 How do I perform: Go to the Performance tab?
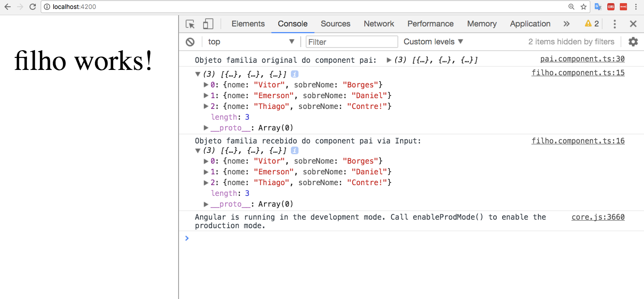click(431, 24)
